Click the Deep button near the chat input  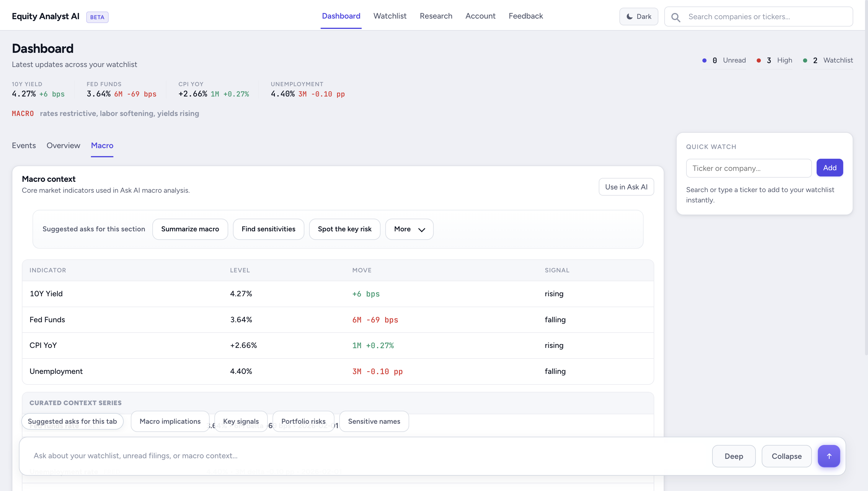tap(734, 456)
